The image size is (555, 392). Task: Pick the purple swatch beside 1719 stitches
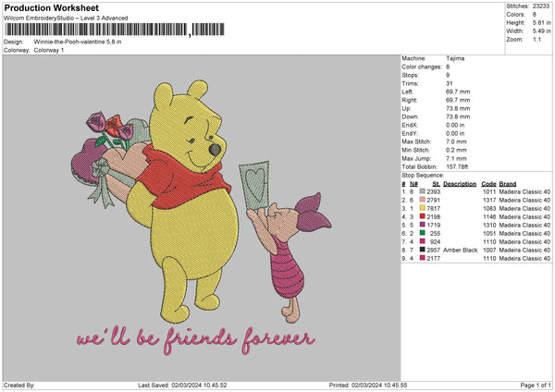coord(423,225)
